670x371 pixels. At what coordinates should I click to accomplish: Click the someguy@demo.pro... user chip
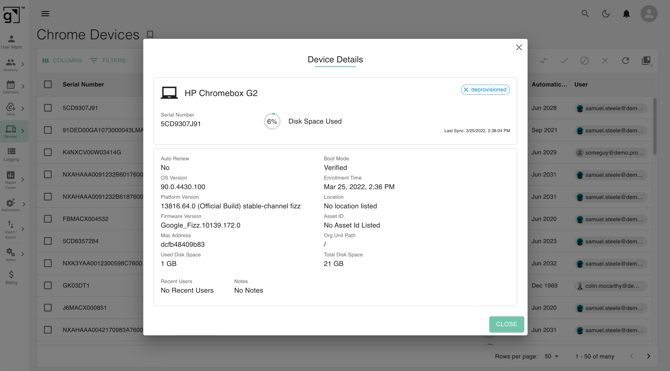click(x=610, y=153)
